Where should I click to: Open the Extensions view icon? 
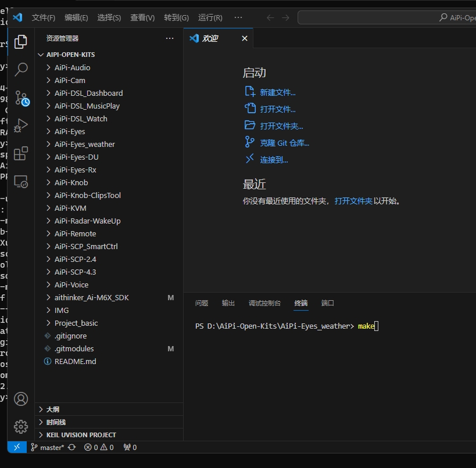tap(21, 153)
